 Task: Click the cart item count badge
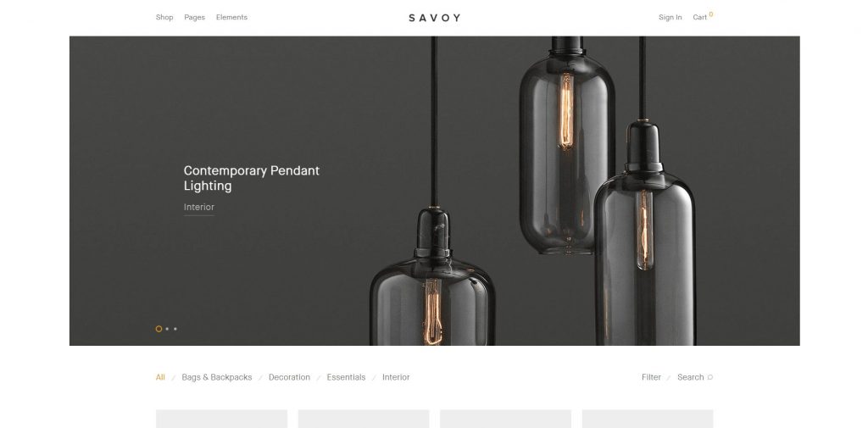coord(711,14)
